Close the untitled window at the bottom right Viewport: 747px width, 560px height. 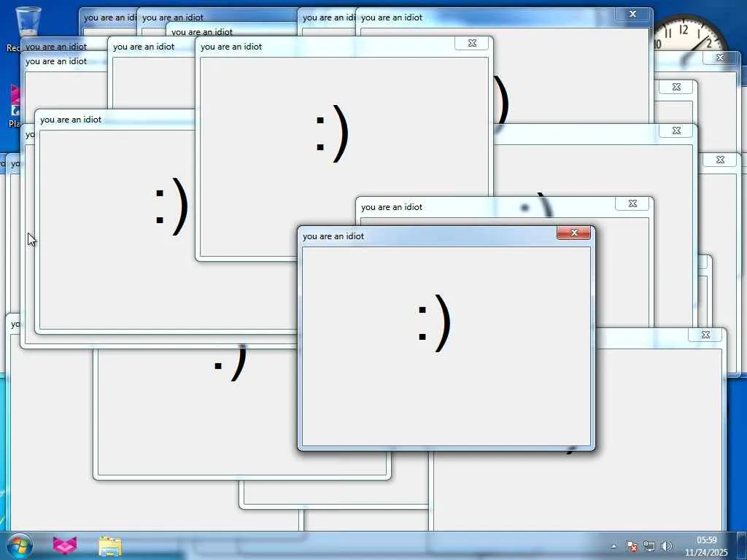[705, 335]
